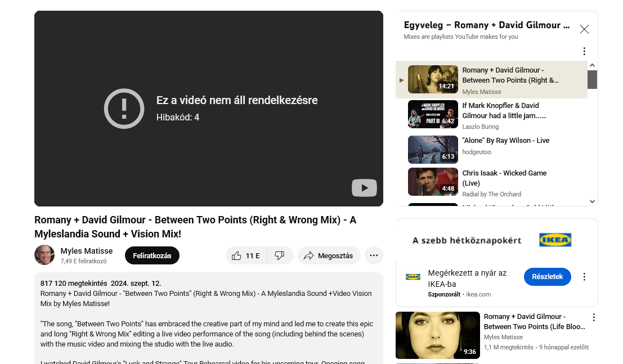This screenshot has width=623, height=364.
Task: Open Between Two Points Life Blood 9:36 thumbnail
Action: (437, 335)
